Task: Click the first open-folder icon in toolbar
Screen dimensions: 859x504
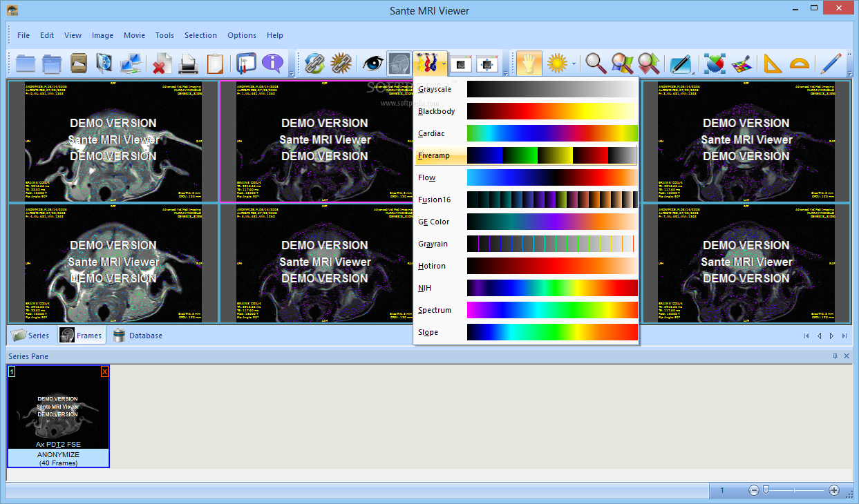Action: (26, 64)
